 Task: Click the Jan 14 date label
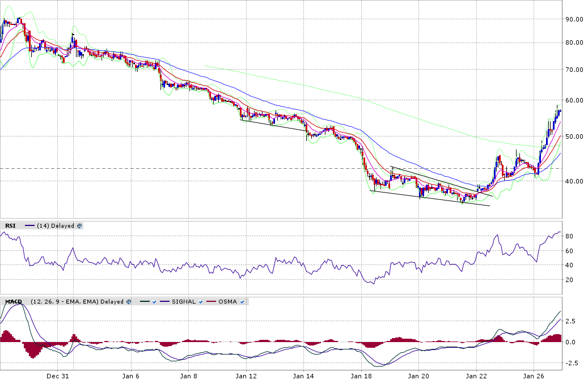pyautogui.click(x=303, y=376)
